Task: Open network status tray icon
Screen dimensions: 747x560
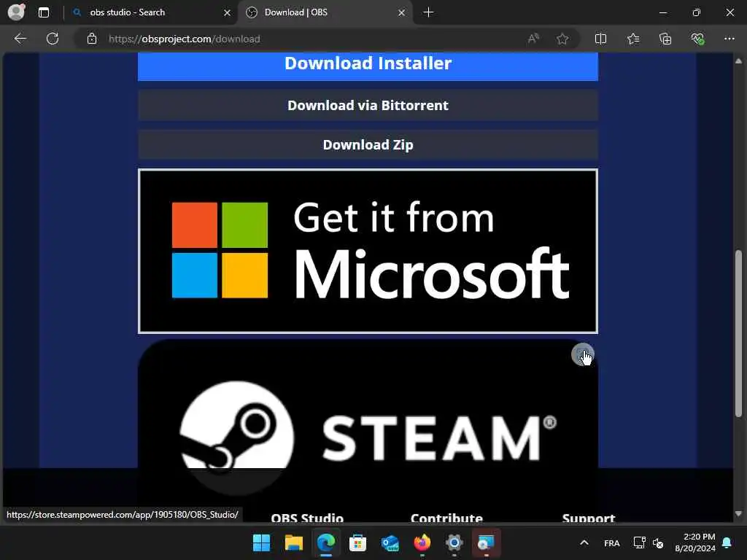Action: click(x=639, y=542)
